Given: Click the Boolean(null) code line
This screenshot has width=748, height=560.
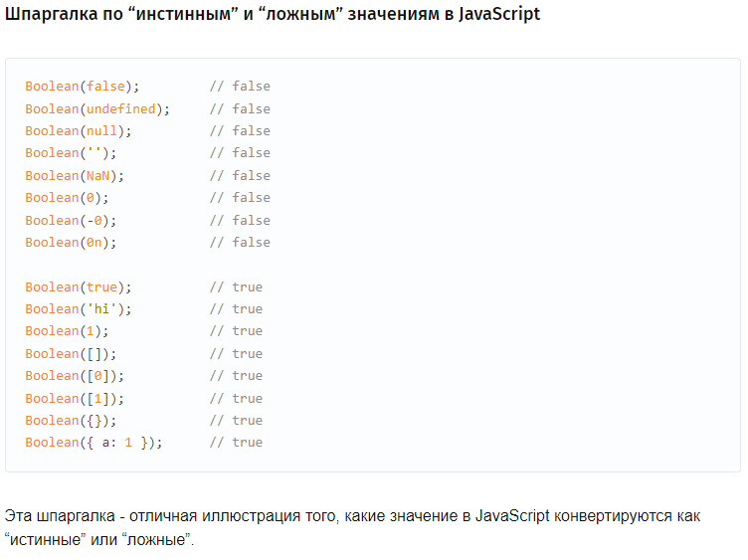Looking at the screenshot, I should click(x=147, y=130).
